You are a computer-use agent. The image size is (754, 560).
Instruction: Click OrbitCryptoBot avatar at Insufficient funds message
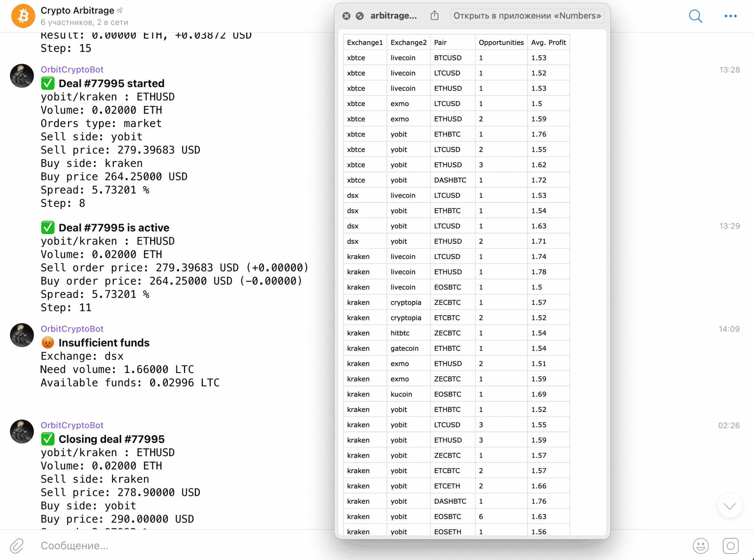[22, 335]
